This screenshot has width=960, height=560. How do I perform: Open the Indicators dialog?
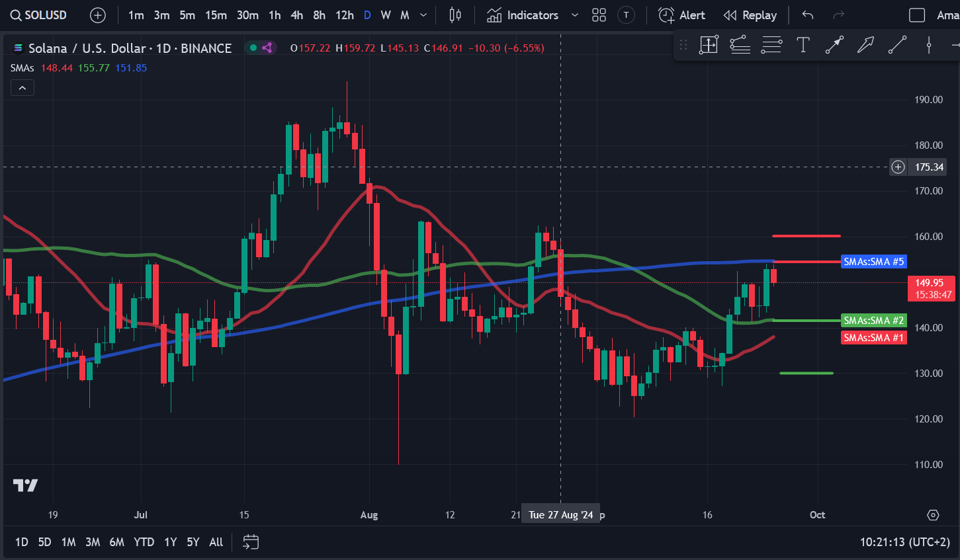coord(523,15)
